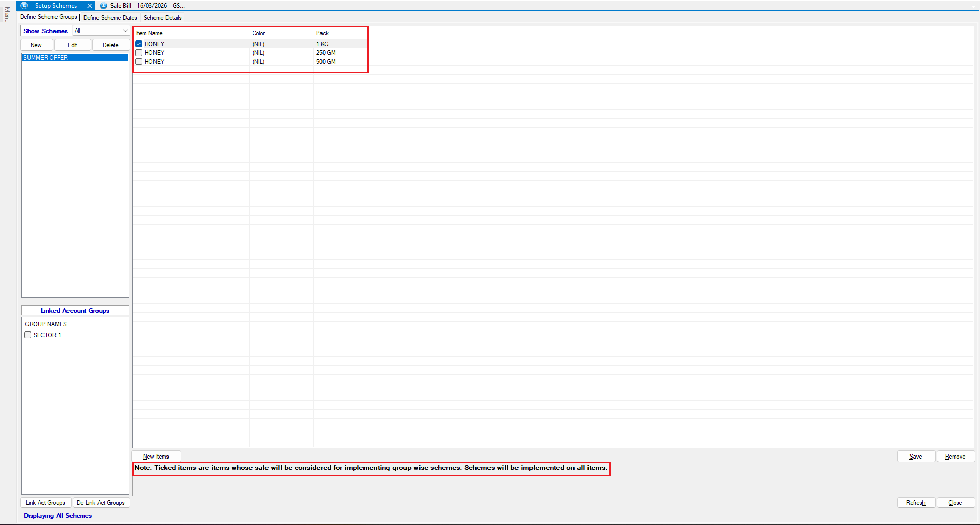Select the Define Scheme Groups tab
The width and height of the screenshot is (980, 525).
coord(49,17)
